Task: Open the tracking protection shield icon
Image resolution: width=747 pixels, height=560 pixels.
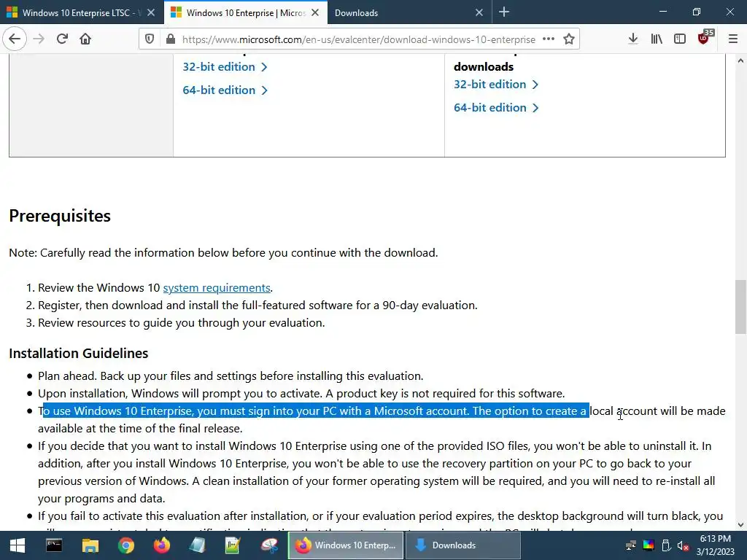Action: click(x=150, y=39)
